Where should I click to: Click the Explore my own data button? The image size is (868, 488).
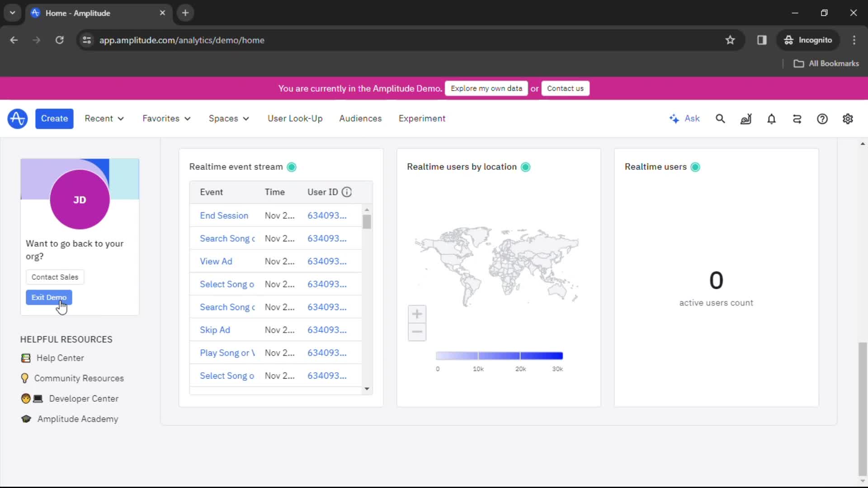[x=486, y=88]
